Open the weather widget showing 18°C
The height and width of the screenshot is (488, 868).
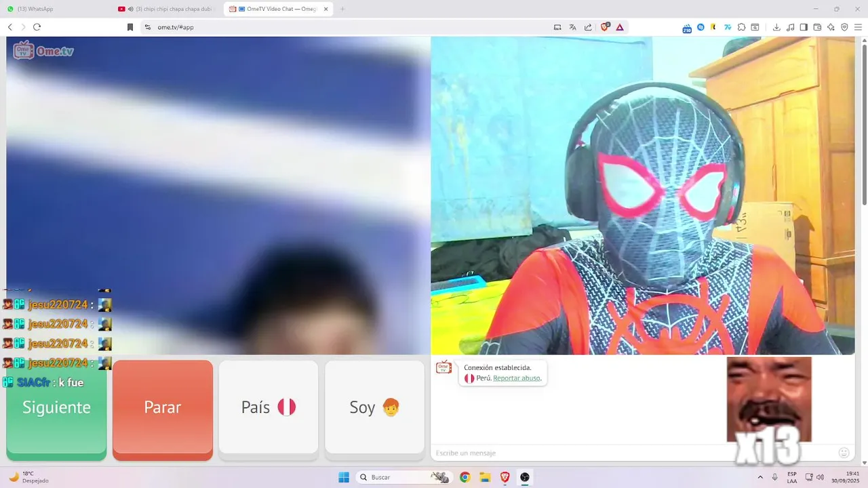(x=30, y=477)
